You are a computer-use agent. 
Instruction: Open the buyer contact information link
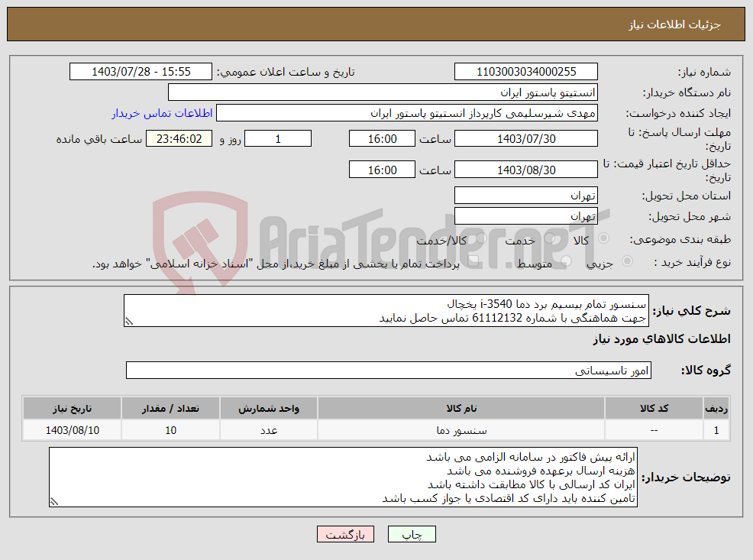pos(163,113)
